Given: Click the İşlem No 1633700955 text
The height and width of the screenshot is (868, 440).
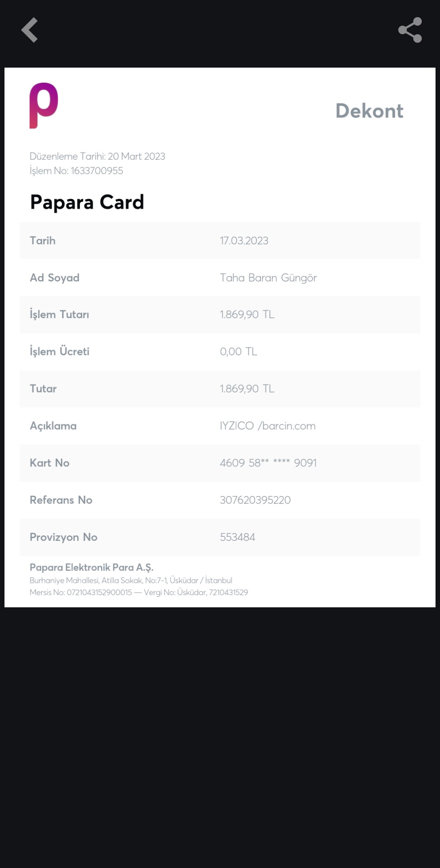Looking at the screenshot, I should tap(76, 171).
